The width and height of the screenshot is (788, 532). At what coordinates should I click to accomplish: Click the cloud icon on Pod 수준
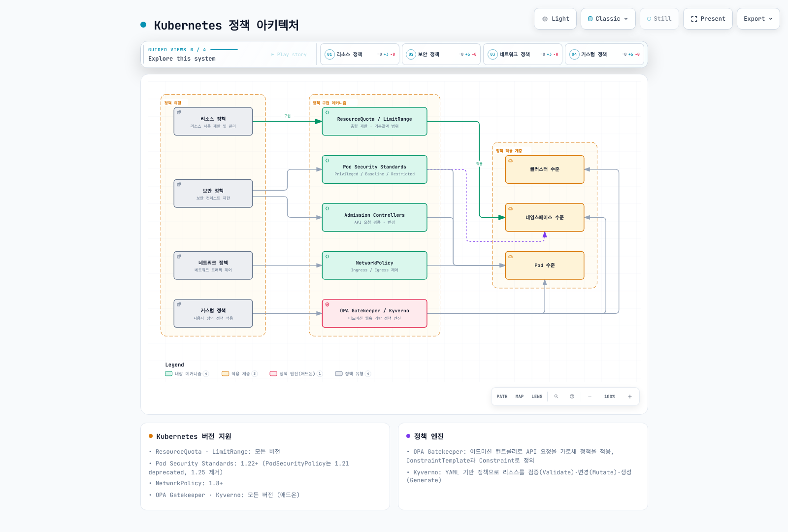pyautogui.click(x=510, y=256)
